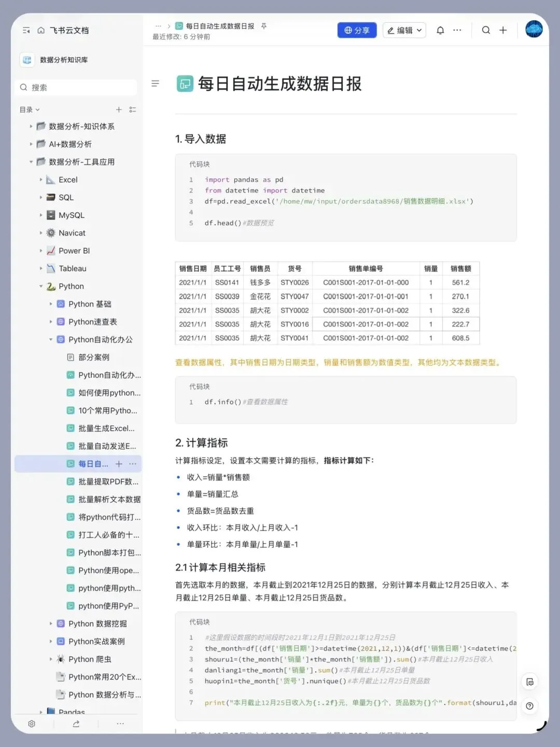Collapse 数据分析-工具应用 folder

(31, 162)
